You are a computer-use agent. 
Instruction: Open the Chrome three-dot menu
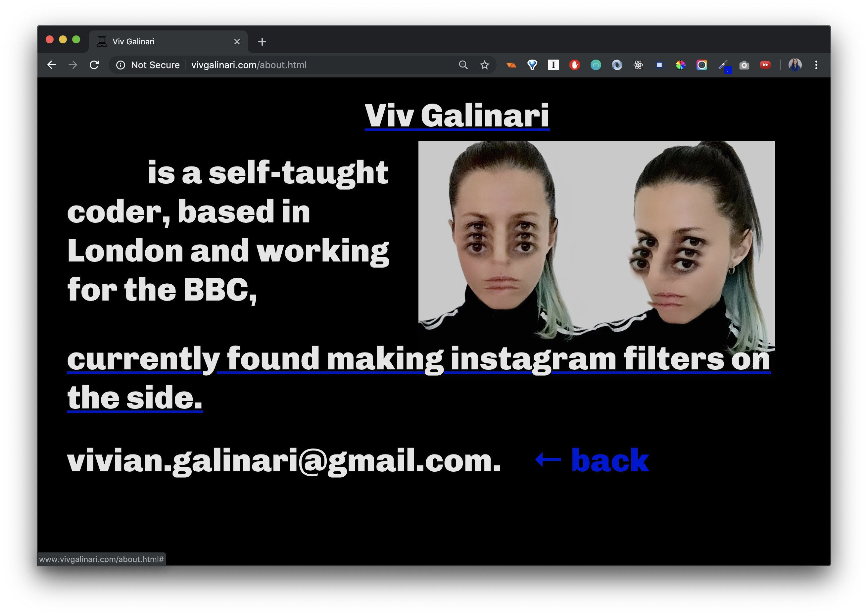pyautogui.click(x=816, y=65)
